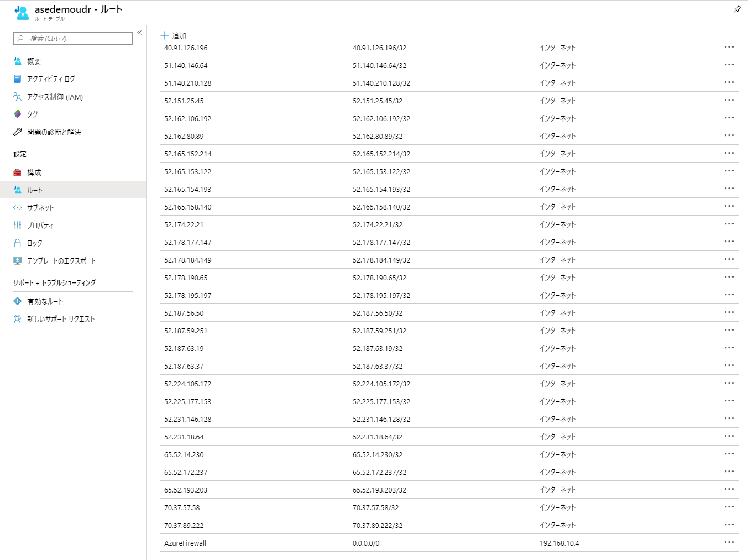Click the search box in the sidebar
The image size is (748, 560).
(x=73, y=38)
